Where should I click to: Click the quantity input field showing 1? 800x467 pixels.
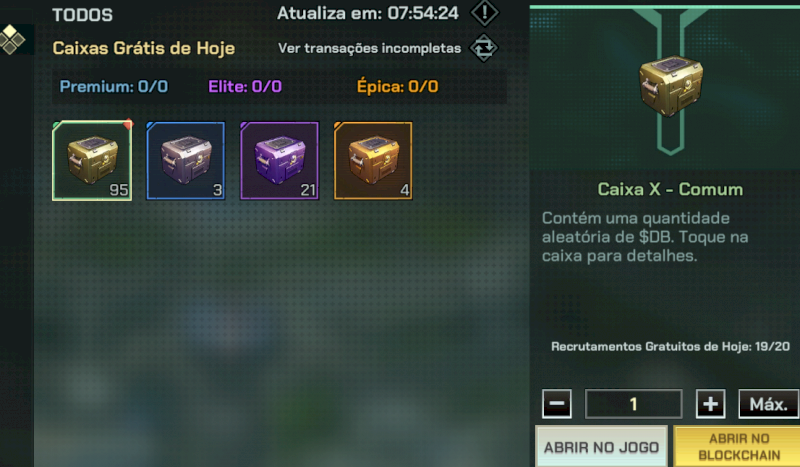tap(634, 404)
